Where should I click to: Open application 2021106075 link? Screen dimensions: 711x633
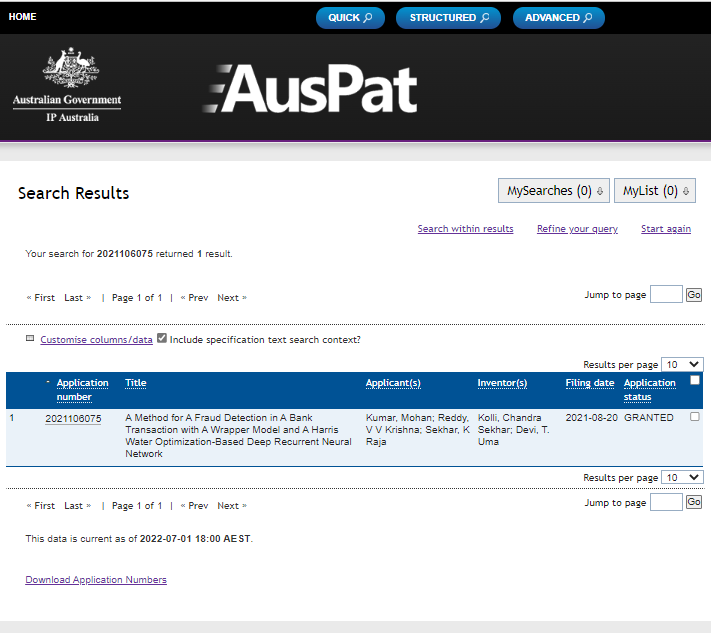[x=73, y=419]
